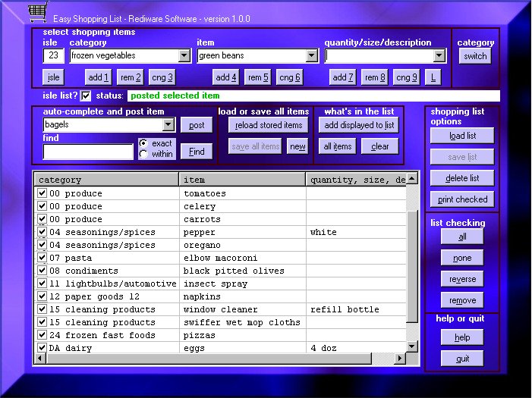Image resolution: width=532 pixels, height=398 pixels.
Task: Click the all items button
Action: point(338,146)
